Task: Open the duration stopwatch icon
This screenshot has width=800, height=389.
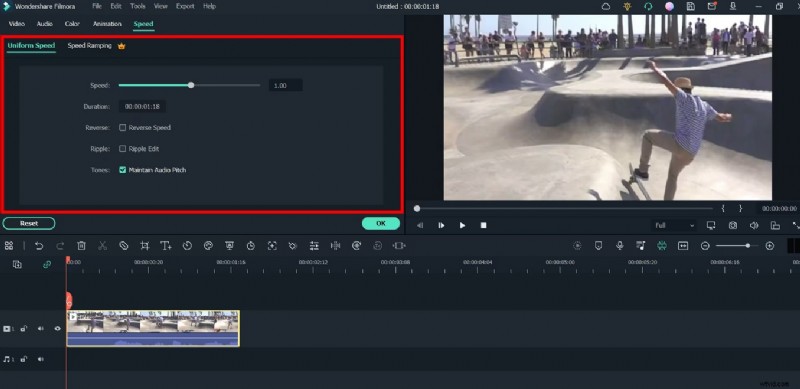Action: tap(251, 246)
